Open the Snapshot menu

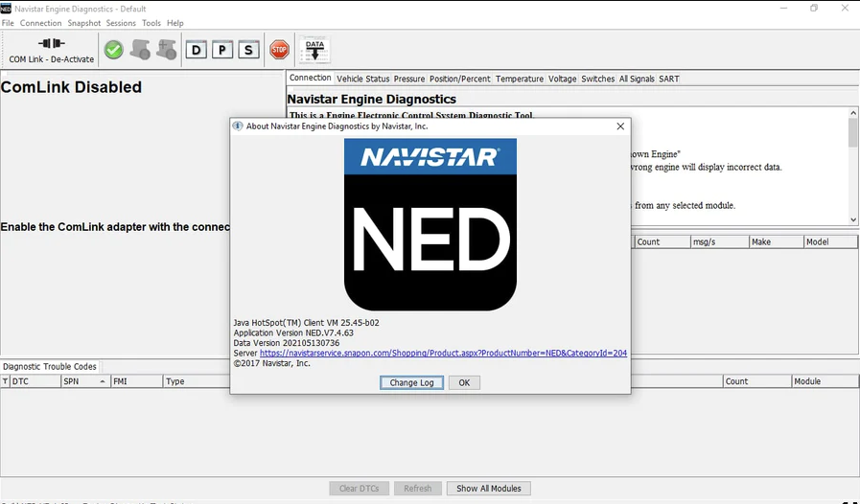(x=84, y=23)
